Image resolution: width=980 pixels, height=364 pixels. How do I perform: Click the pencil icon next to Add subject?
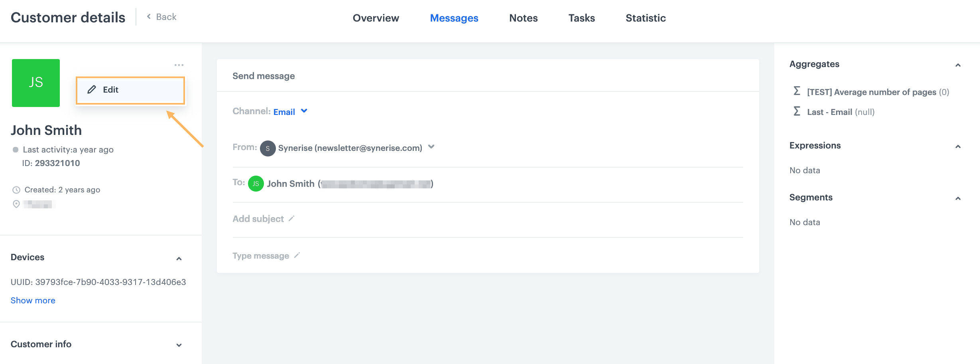pyautogui.click(x=291, y=218)
